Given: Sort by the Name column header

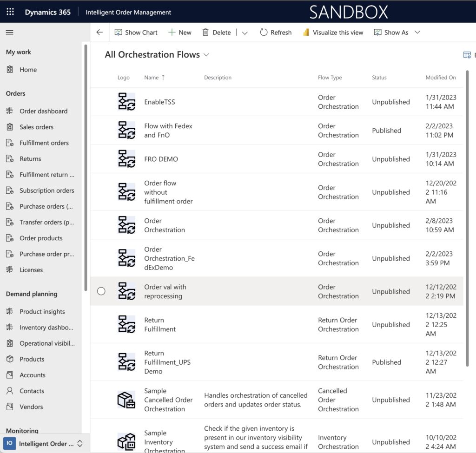Looking at the screenshot, I should pyautogui.click(x=152, y=78).
